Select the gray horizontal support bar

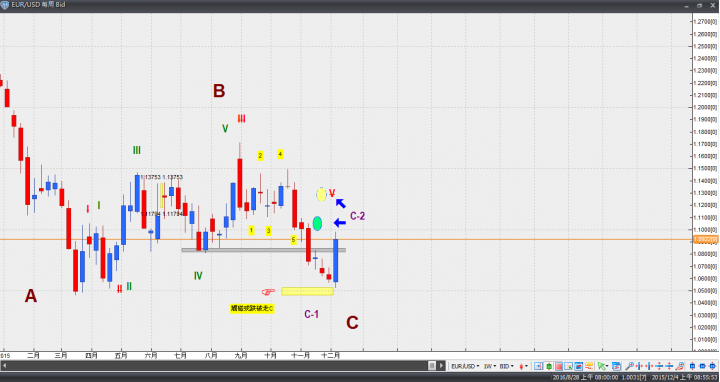pos(264,250)
